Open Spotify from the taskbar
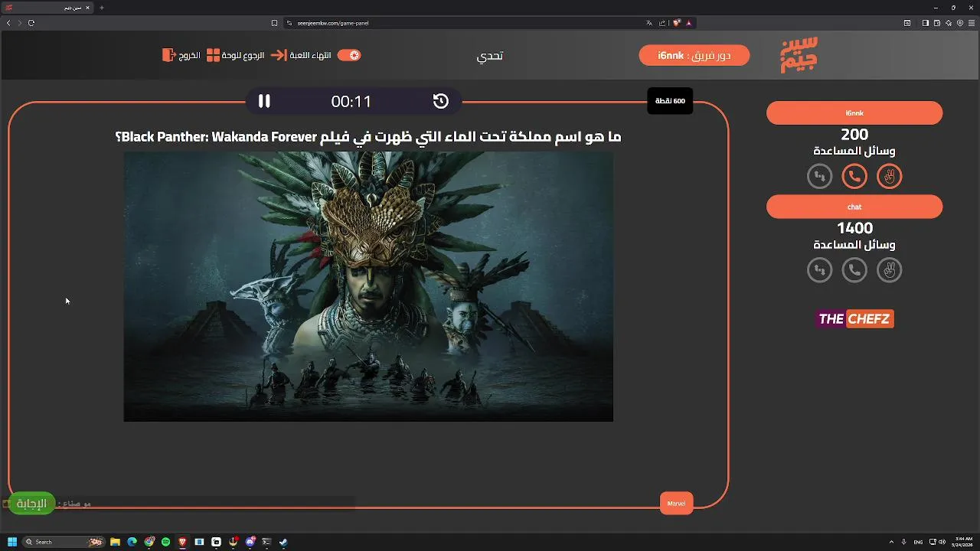Viewport: 980px width, 551px height. [x=165, y=542]
